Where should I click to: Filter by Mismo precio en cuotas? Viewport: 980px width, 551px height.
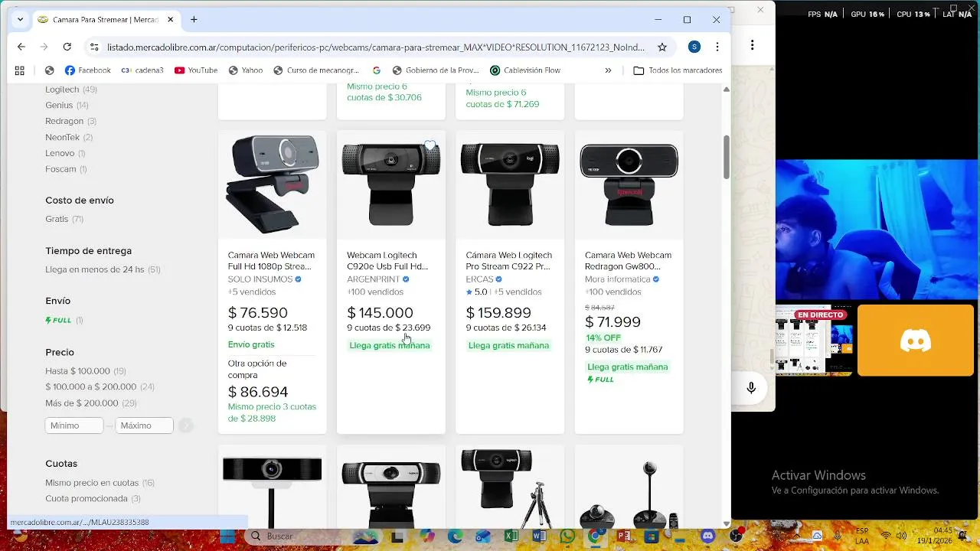[x=100, y=483]
